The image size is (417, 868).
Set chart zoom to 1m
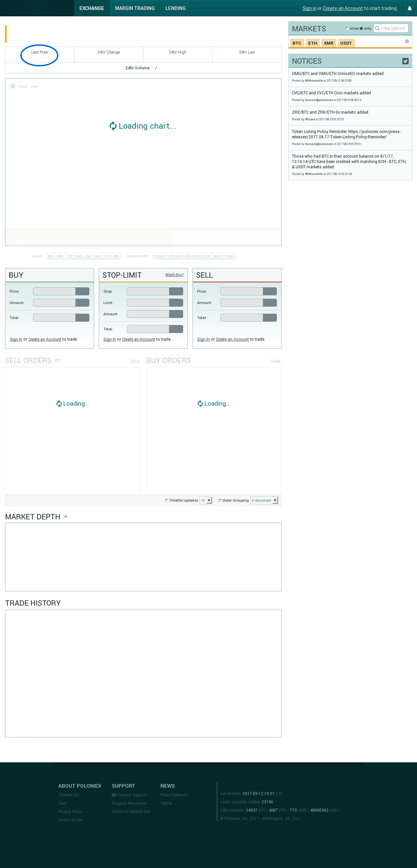point(107,256)
